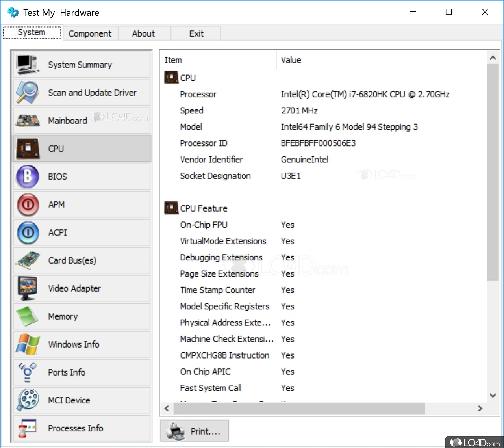Click the Memory label in the sidebar
Viewport: 504px width, 448px height.
coord(63,316)
